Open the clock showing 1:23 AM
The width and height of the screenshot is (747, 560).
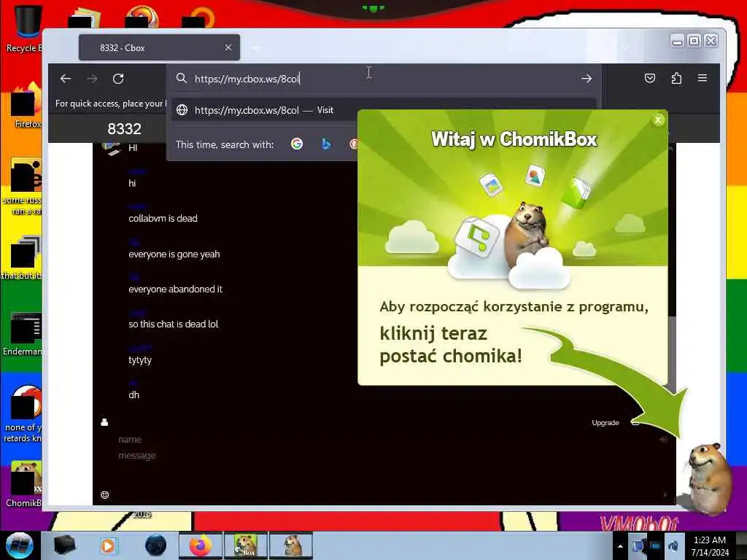click(710, 546)
